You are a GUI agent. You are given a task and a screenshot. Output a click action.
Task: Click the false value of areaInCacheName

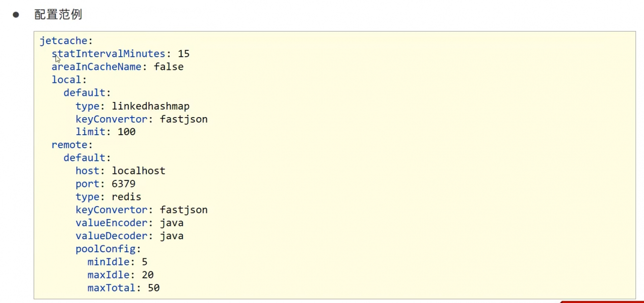(x=169, y=67)
